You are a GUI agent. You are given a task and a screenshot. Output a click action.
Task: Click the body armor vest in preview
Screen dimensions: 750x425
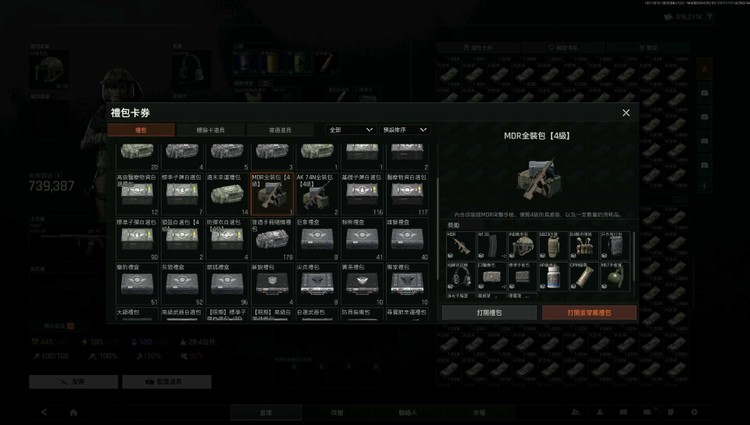(x=552, y=245)
